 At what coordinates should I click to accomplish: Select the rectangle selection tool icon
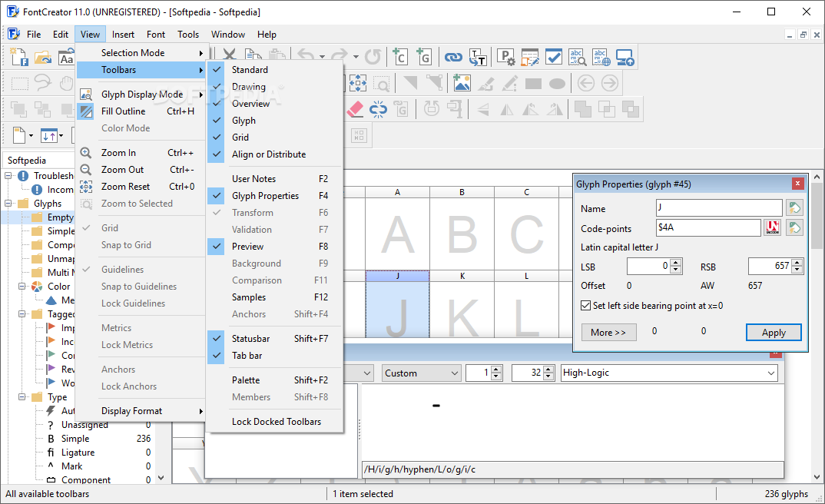click(x=20, y=83)
